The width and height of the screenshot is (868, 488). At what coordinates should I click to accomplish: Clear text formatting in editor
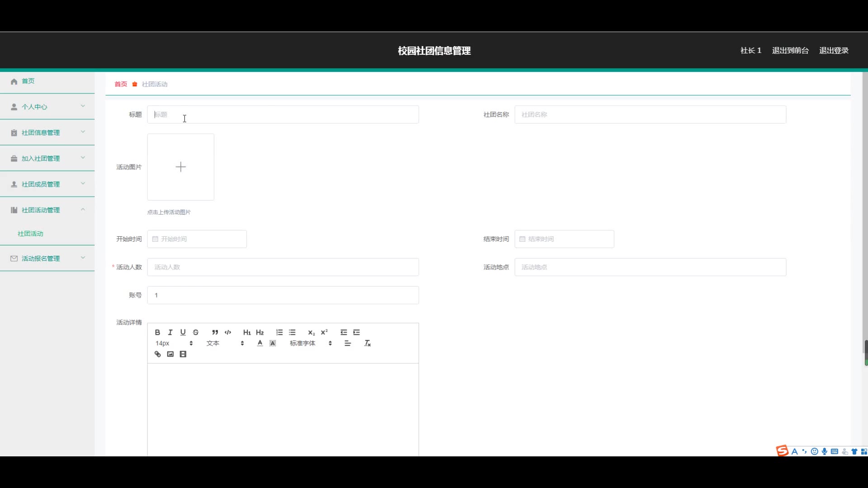click(x=368, y=343)
